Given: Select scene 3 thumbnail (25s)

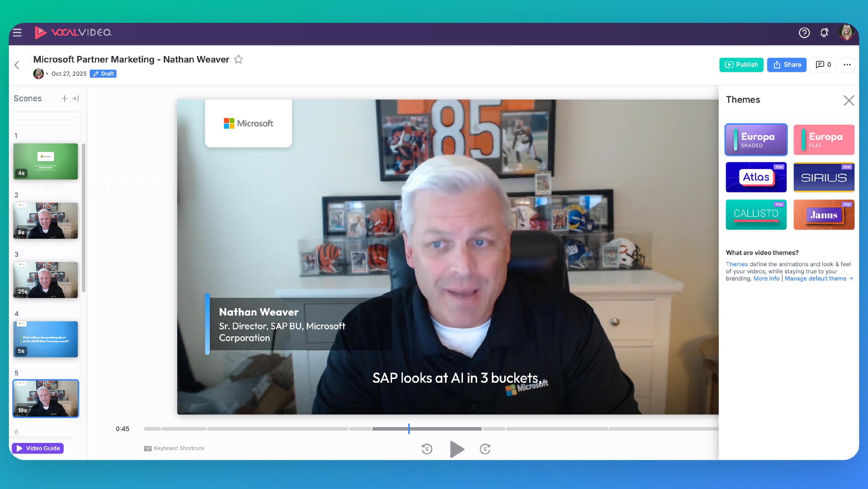Looking at the screenshot, I should coord(45,280).
